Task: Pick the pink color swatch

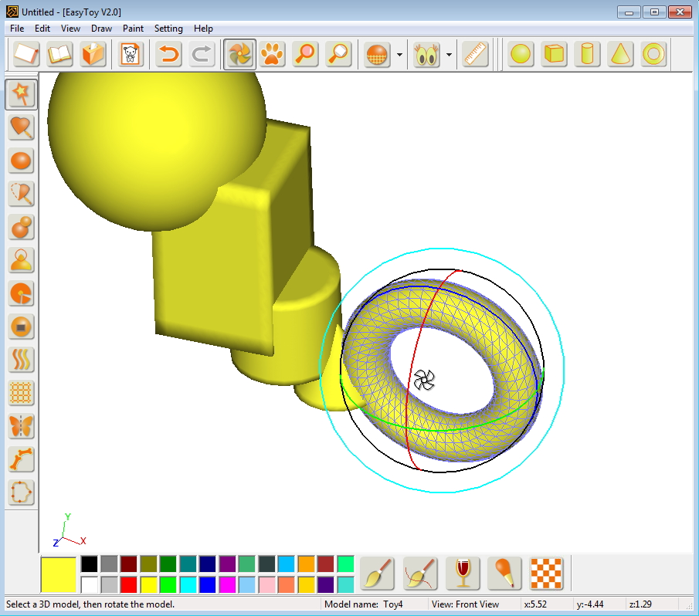Action: click(266, 585)
